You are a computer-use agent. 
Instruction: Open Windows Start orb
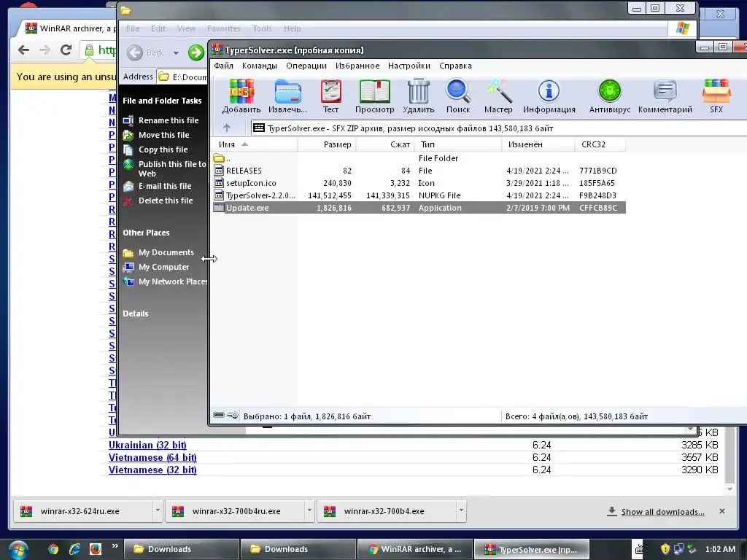[x=18, y=550]
